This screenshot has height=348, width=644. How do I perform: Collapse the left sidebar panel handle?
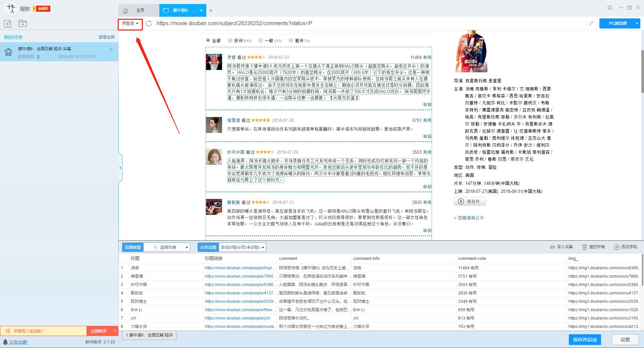point(120,168)
